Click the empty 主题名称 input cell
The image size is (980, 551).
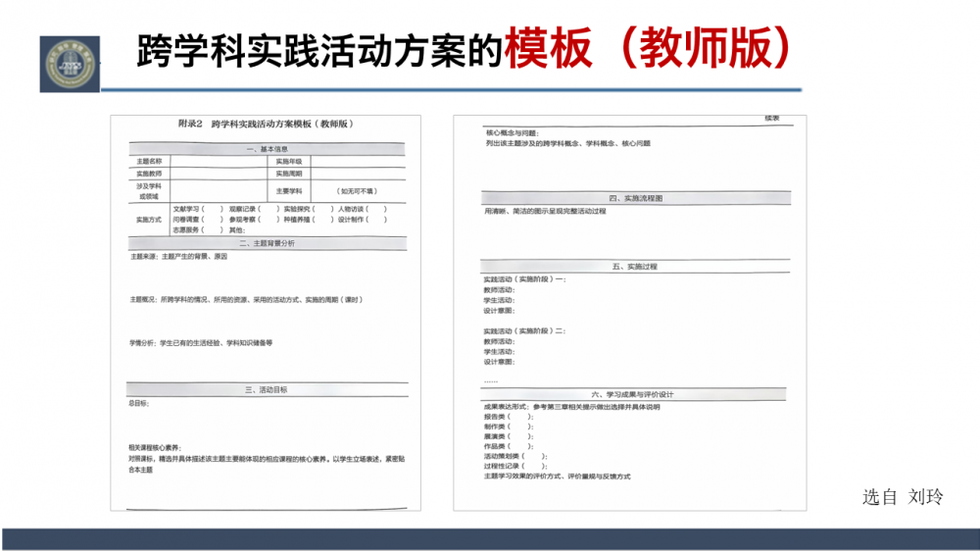220,161
